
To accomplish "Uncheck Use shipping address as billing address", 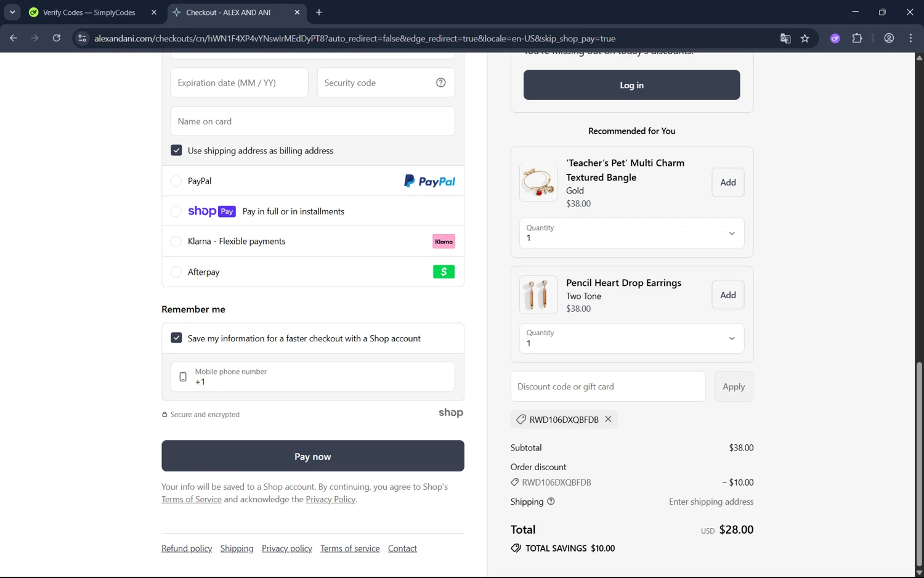I will pyautogui.click(x=176, y=150).
